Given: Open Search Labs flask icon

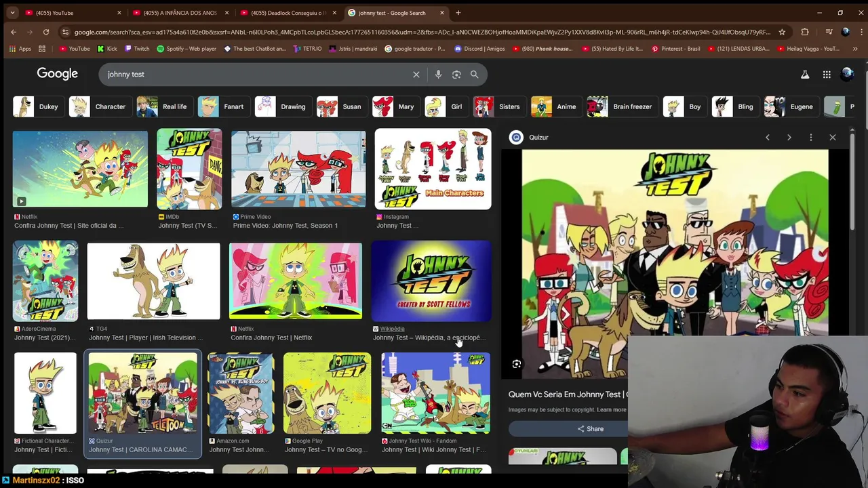Looking at the screenshot, I should (x=805, y=75).
